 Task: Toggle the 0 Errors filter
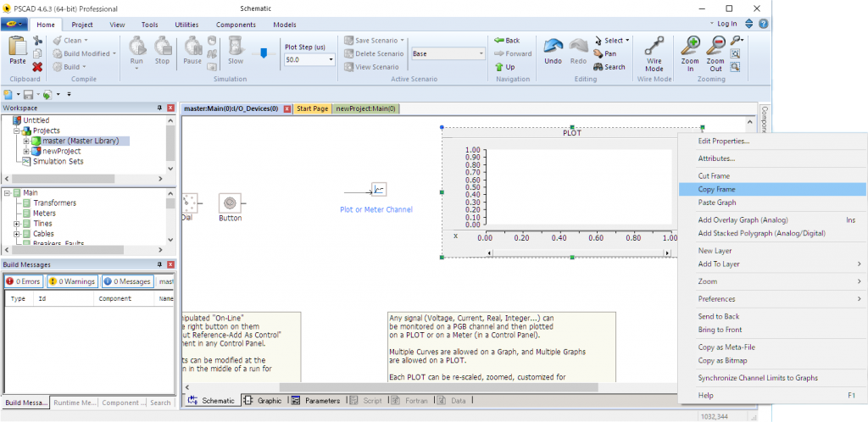point(23,281)
